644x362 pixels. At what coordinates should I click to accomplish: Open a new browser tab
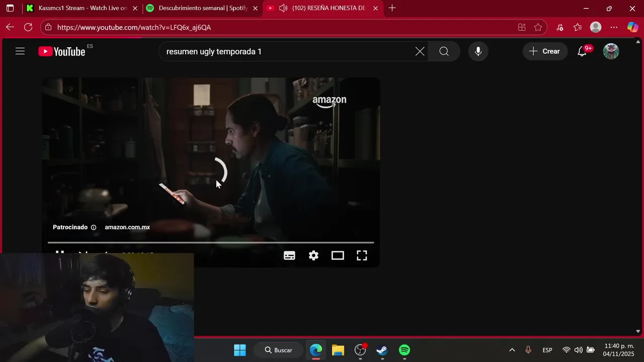tap(392, 8)
